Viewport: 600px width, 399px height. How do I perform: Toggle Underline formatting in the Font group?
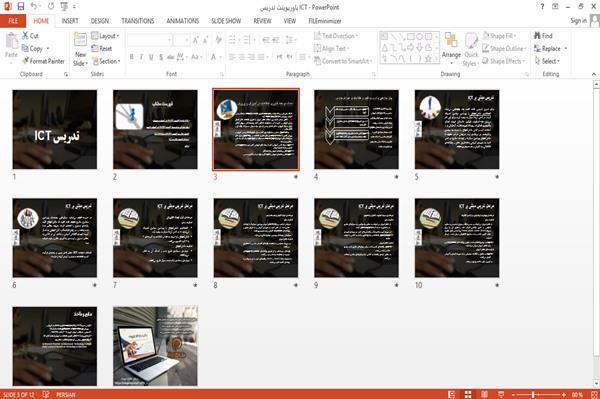pyautogui.click(x=151, y=57)
